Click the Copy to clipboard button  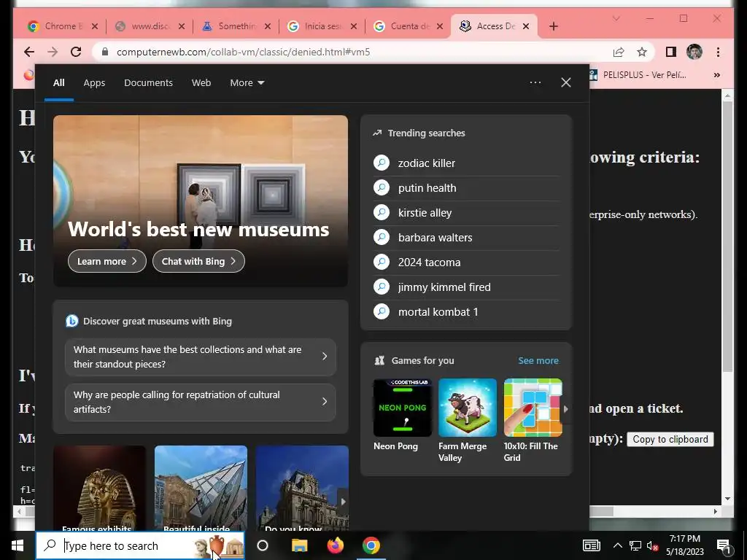[x=670, y=439]
